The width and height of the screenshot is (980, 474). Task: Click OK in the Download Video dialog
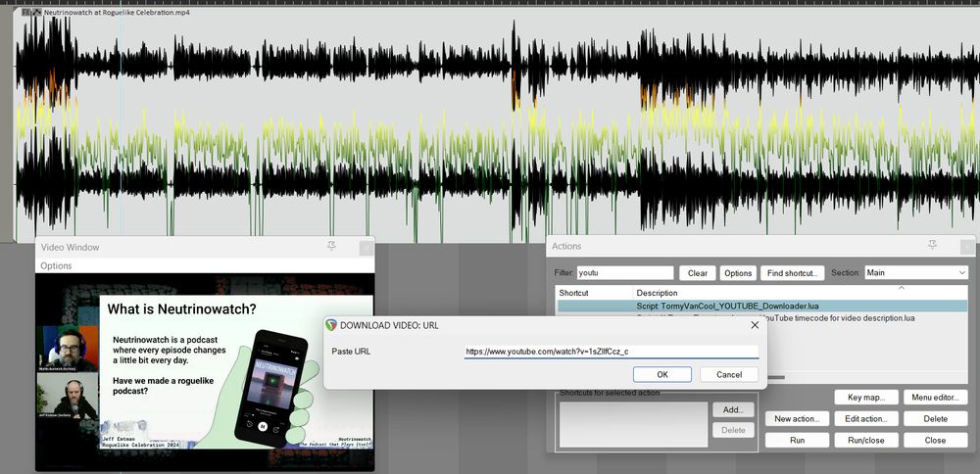661,374
